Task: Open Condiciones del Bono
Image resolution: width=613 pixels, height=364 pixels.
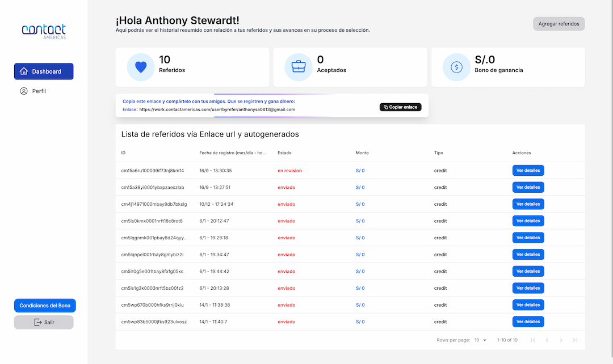Action: 45,306
